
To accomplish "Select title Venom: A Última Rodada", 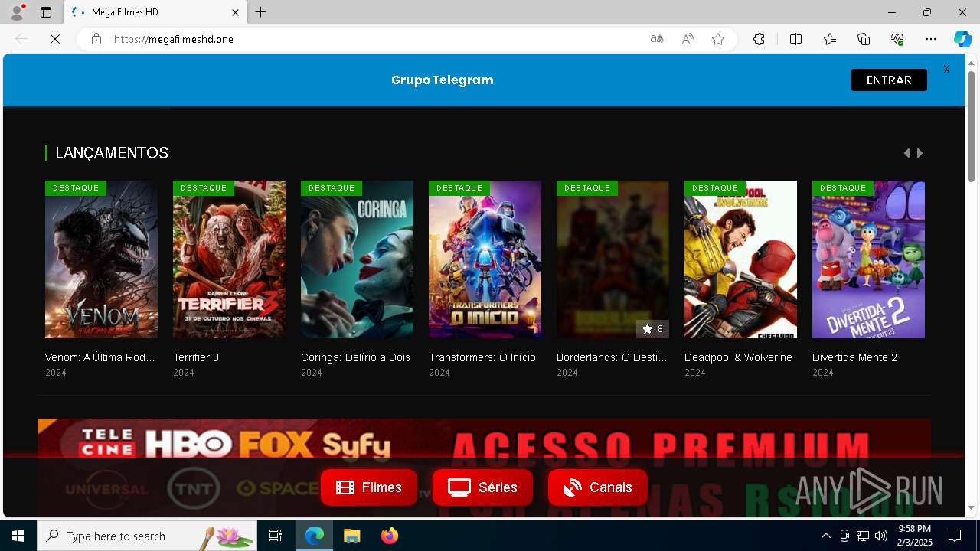I will [x=100, y=357].
